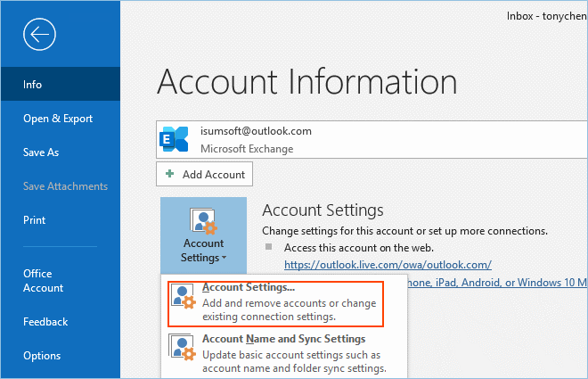Screen dimensions: 588x379
Task: Click the Microsoft Exchange logo icon
Action: (174, 139)
